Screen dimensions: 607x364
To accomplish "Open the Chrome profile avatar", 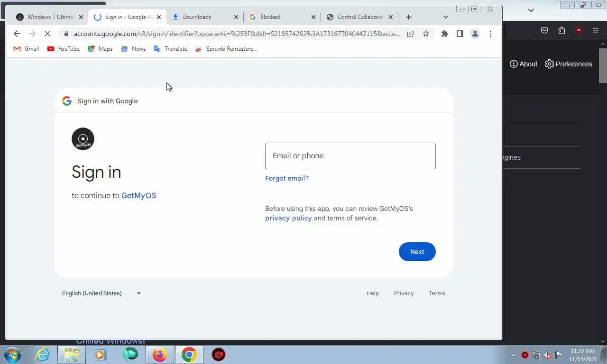I will click(x=475, y=34).
